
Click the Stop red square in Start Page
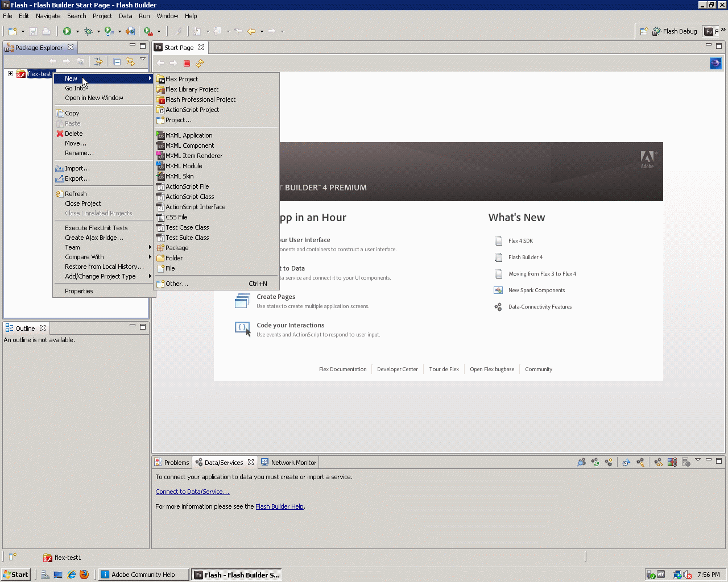(x=187, y=63)
